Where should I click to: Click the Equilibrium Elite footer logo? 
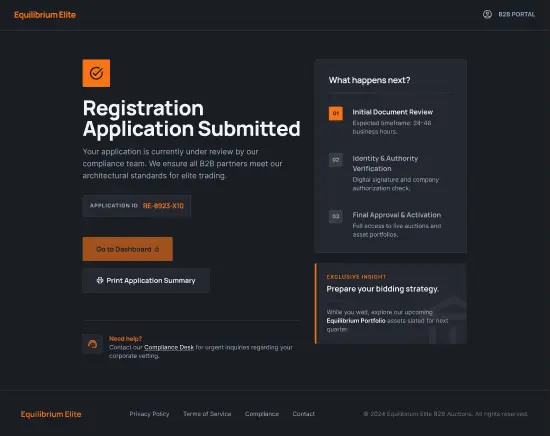coord(51,414)
